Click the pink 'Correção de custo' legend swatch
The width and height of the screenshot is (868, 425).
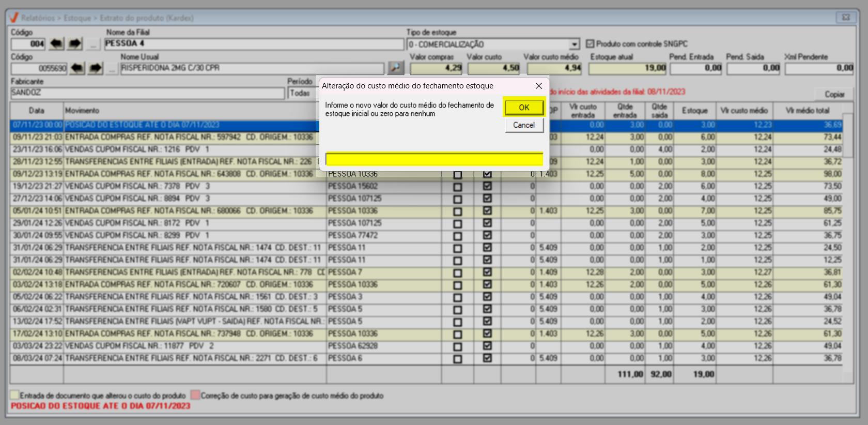coord(195,396)
